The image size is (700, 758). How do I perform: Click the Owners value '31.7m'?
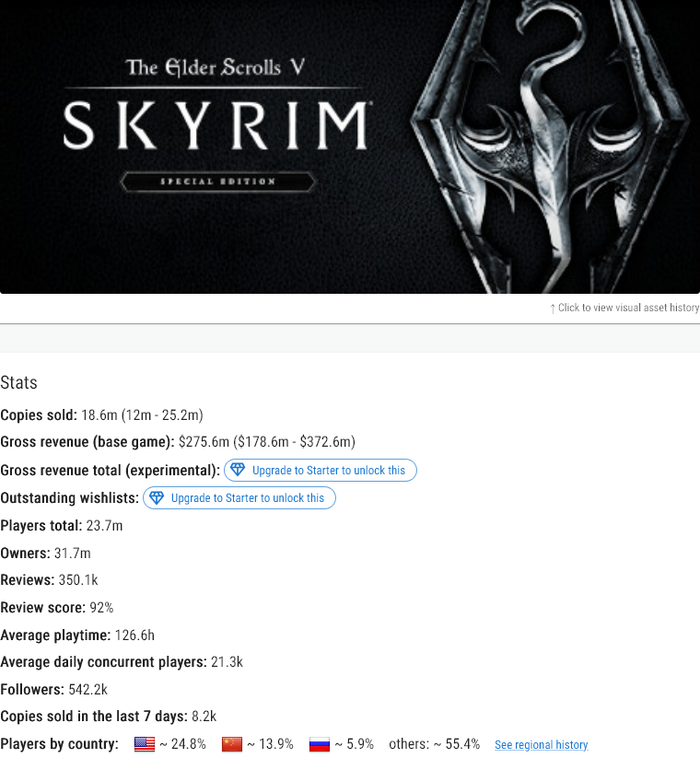pyautogui.click(x=73, y=553)
